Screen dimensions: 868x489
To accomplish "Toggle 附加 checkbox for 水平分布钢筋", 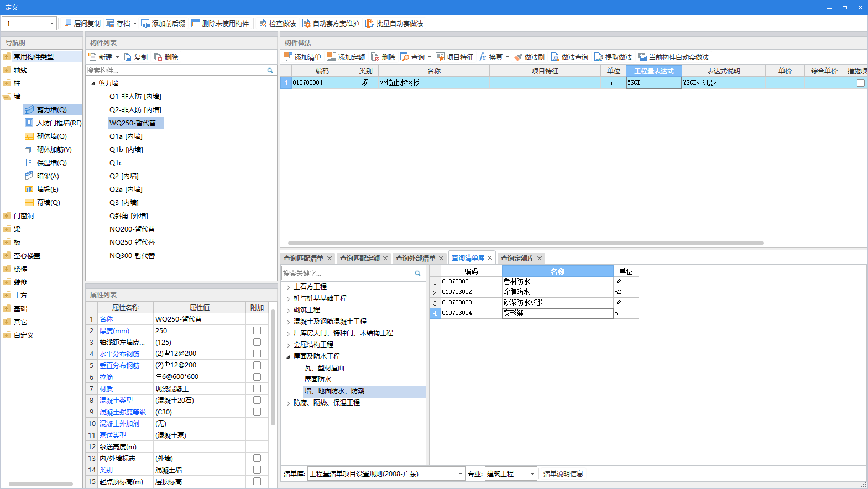I will pyautogui.click(x=257, y=354).
